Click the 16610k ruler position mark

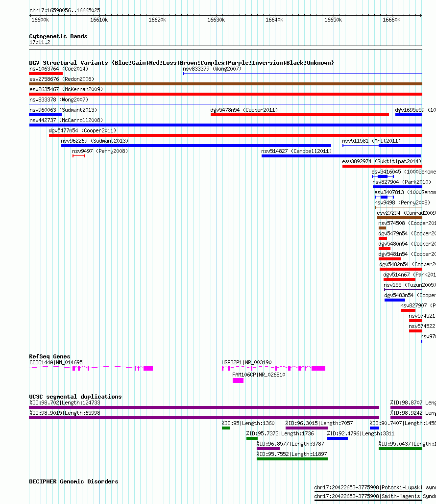coord(99,20)
